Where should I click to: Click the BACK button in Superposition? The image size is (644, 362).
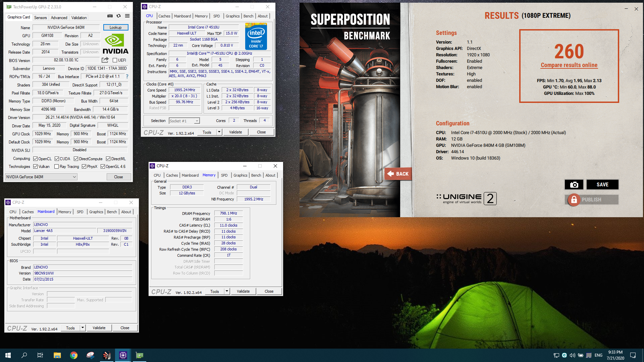pos(398,174)
